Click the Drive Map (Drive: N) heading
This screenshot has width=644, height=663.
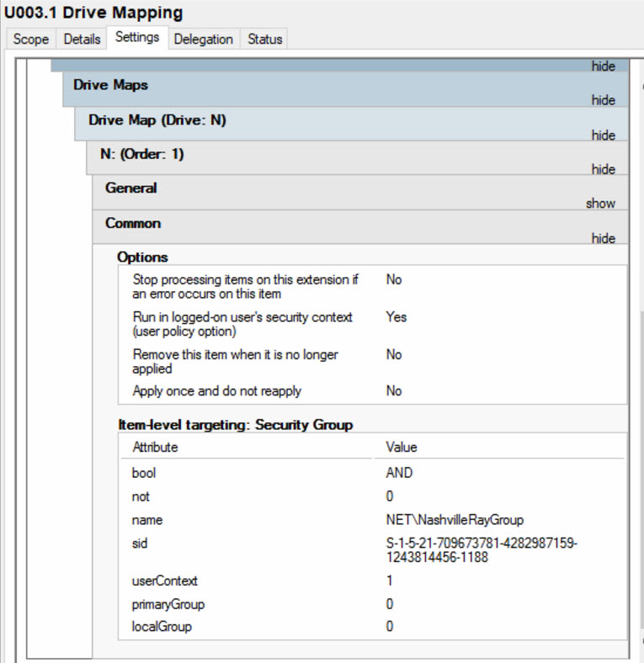[157, 120]
